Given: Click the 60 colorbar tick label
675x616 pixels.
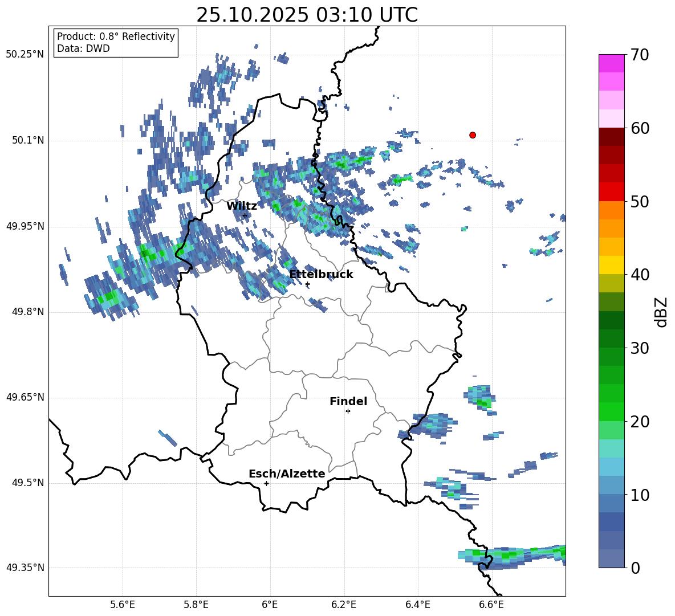Looking at the screenshot, I should [640, 128].
